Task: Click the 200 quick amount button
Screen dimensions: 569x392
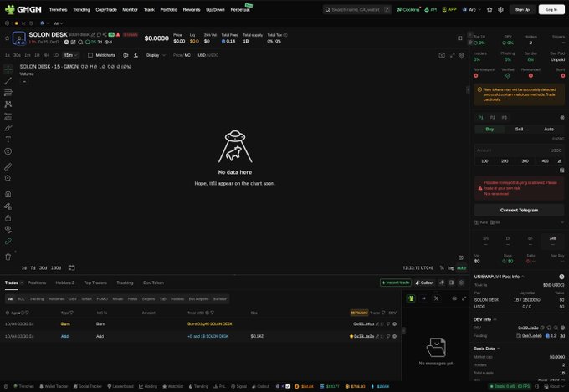Action: coord(505,161)
